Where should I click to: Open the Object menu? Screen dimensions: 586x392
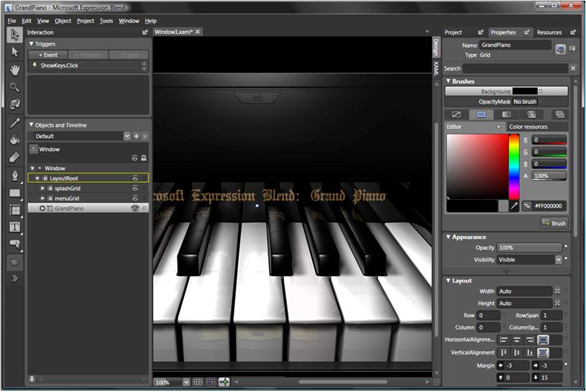(x=63, y=21)
